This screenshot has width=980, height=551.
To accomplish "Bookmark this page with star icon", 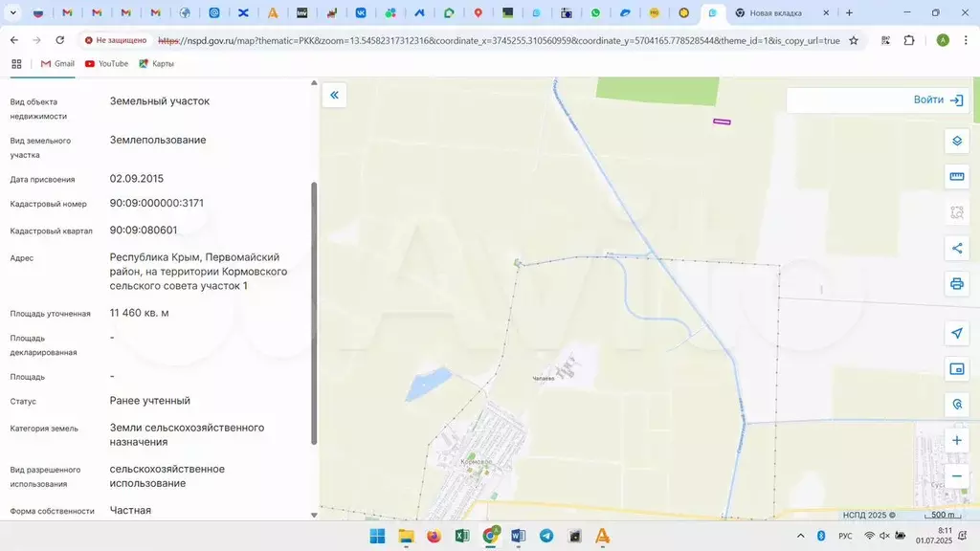I will point(854,40).
